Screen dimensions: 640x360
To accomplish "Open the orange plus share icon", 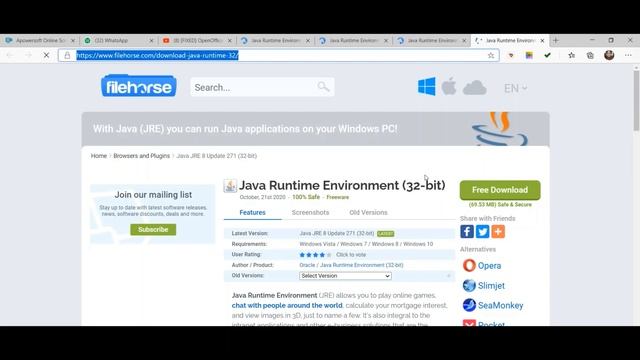I will pyautogui.click(x=498, y=231).
